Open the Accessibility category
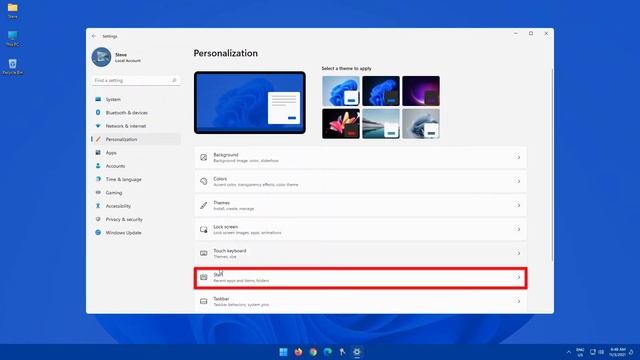This screenshot has height=360, width=640. [136, 206]
